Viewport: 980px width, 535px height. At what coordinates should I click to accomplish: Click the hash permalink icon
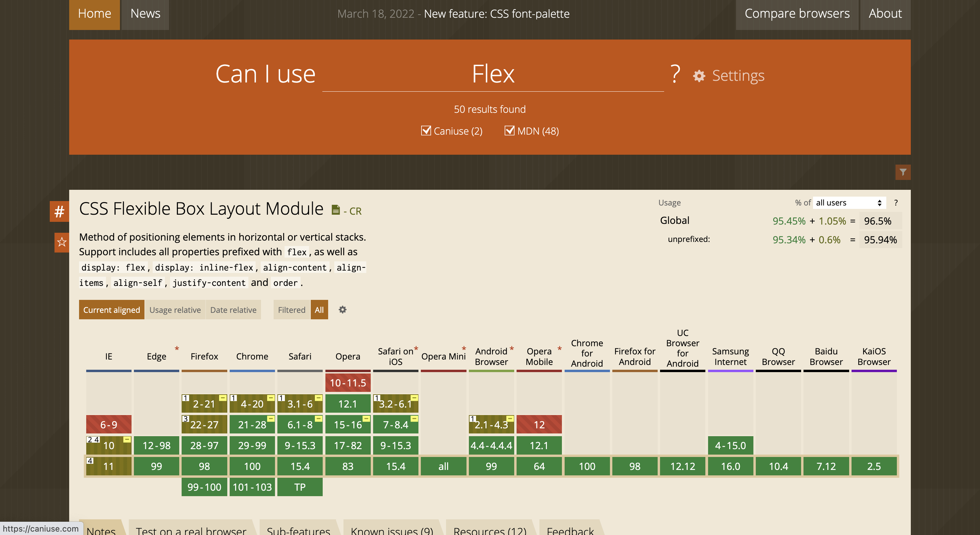coord(59,211)
